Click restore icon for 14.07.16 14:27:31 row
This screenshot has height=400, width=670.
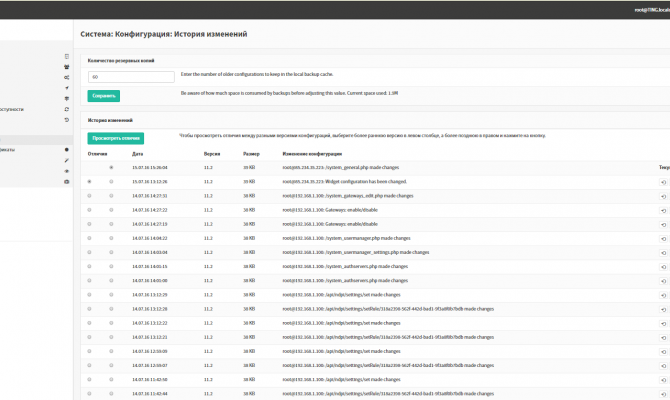tap(663, 196)
